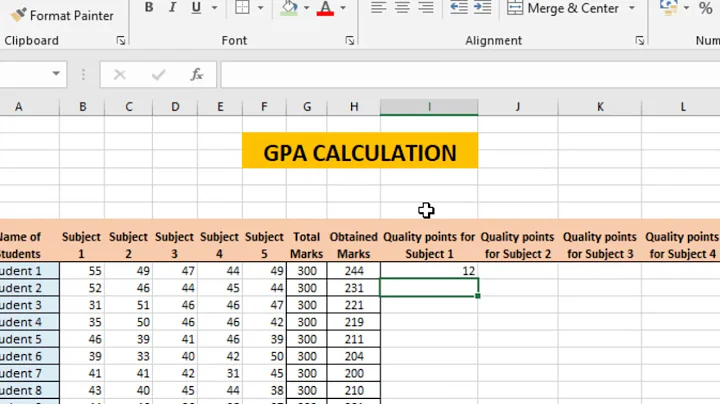
Task: Decrease indent
Action: 459,7
